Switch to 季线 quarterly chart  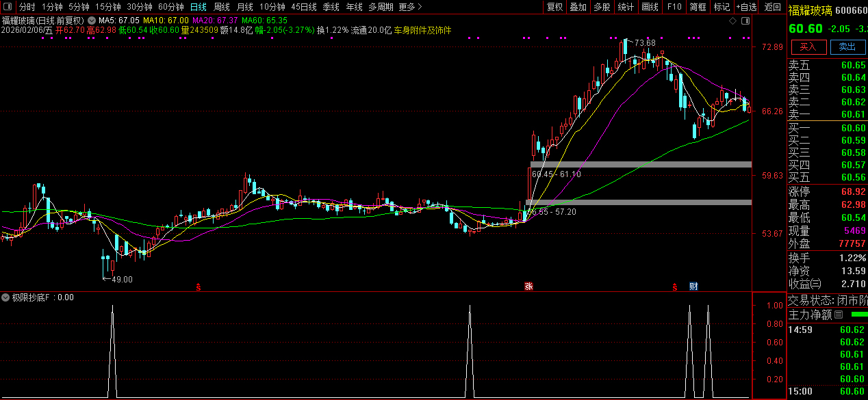[x=331, y=7]
